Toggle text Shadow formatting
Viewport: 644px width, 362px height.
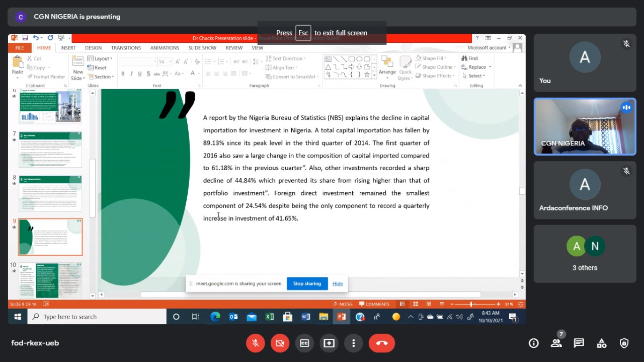click(x=149, y=74)
